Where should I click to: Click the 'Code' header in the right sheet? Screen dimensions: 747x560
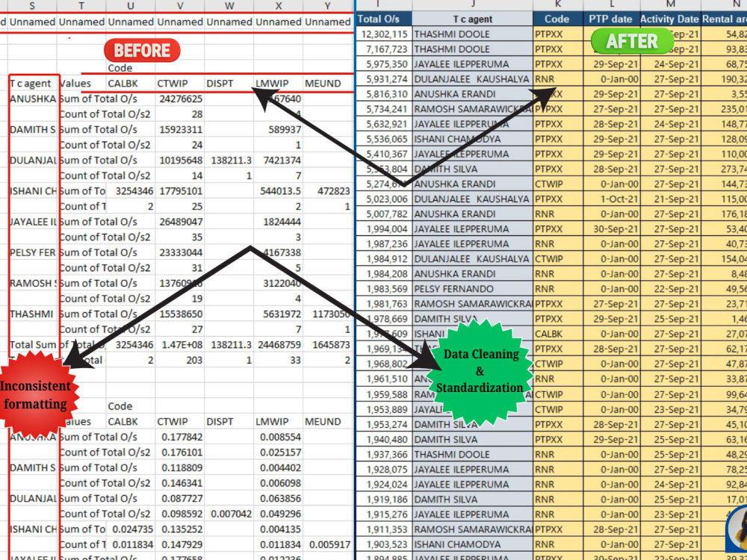tap(558, 19)
